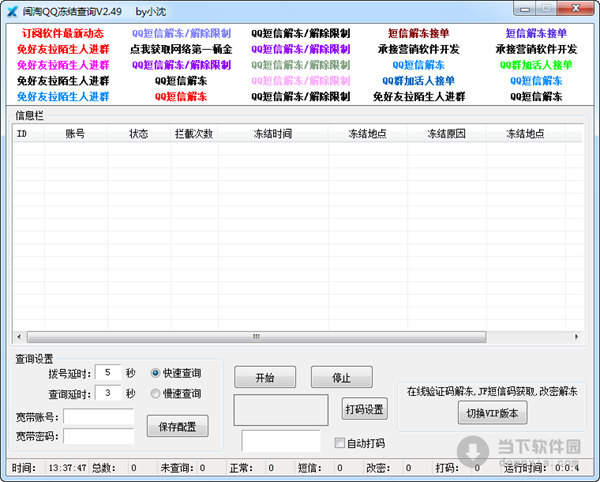Click the 在线验证码解冻 description text
This screenshot has height=482, width=600.
point(492,391)
